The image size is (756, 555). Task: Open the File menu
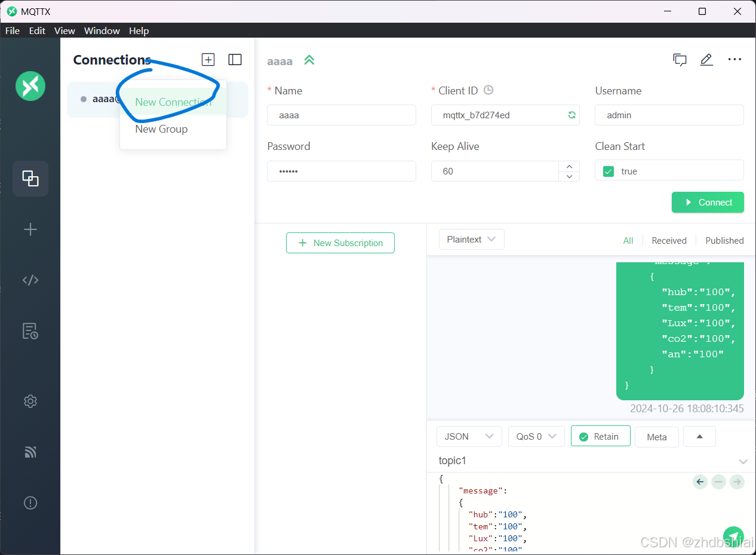[13, 30]
